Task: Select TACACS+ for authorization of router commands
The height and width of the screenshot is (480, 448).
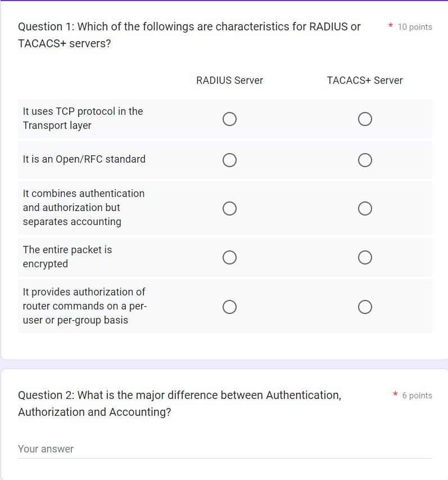Action: click(365, 307)
